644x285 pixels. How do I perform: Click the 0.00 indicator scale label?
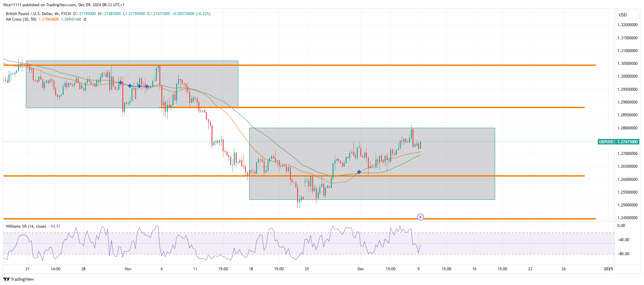point(621,226)
